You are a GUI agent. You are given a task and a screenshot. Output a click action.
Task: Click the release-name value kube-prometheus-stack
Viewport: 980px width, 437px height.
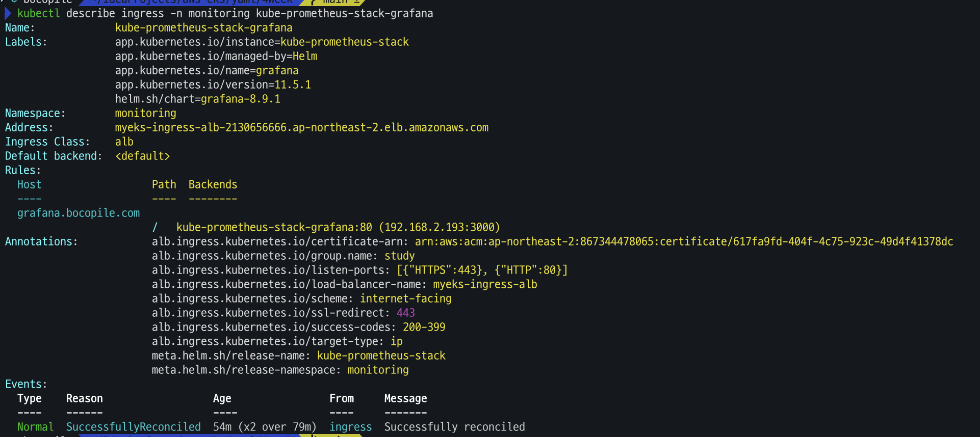point(381,356)
